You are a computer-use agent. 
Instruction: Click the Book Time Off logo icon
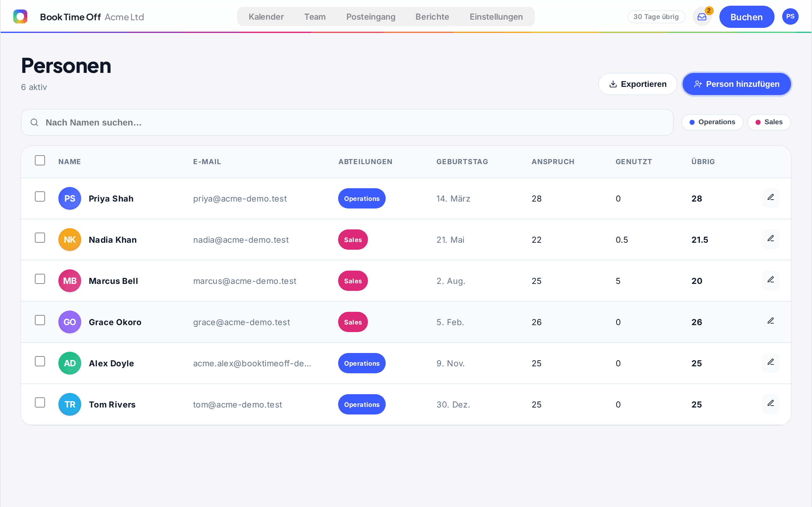click(20, 16)
